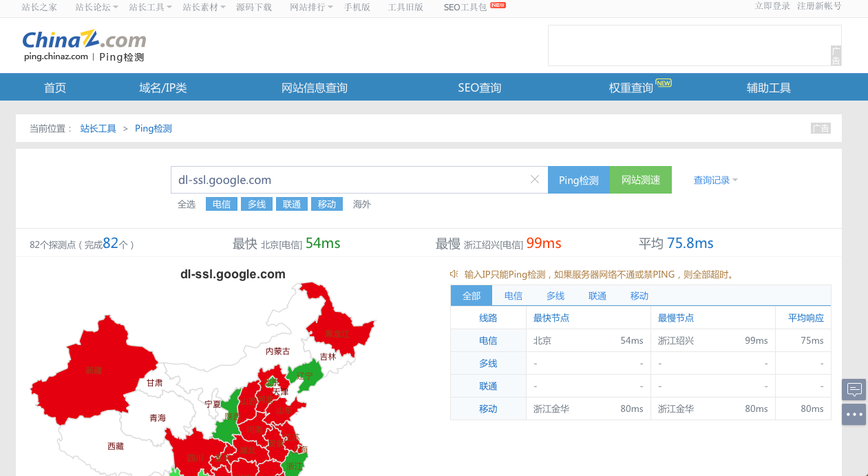This screenshot has height=476, width=868.
Task: Switch to the 全部 results tab
Action: (472, 296)
